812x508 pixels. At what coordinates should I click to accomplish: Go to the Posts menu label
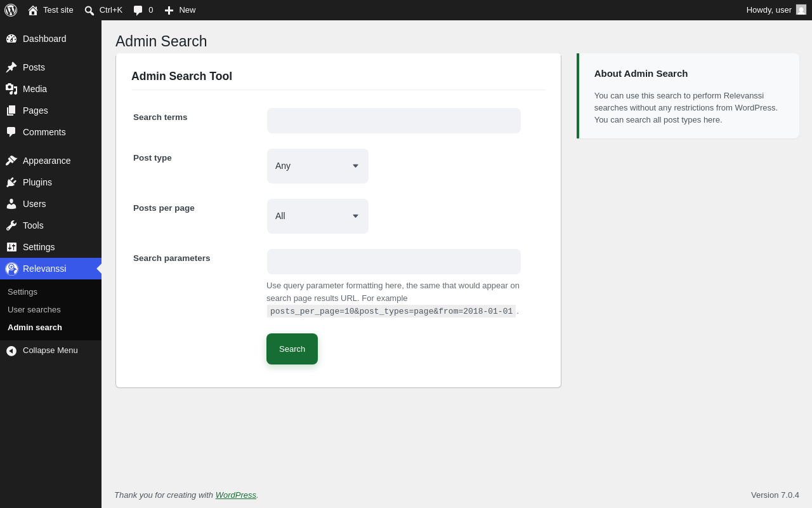pos(34,67)
